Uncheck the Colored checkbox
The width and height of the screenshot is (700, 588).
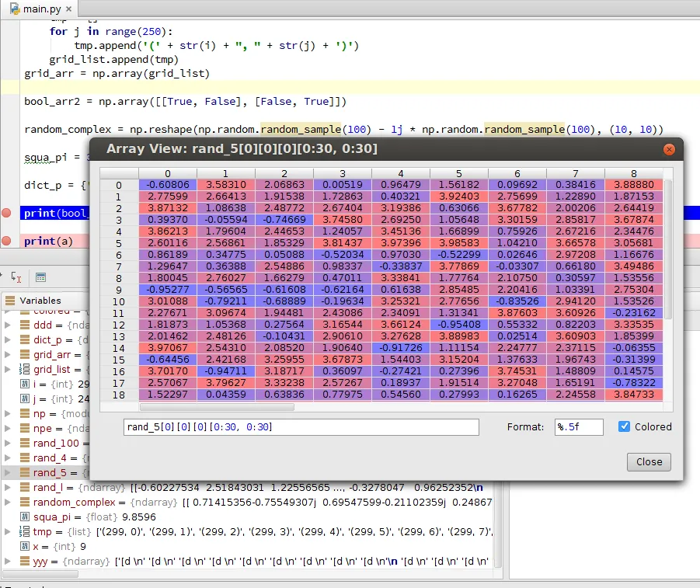624,426
